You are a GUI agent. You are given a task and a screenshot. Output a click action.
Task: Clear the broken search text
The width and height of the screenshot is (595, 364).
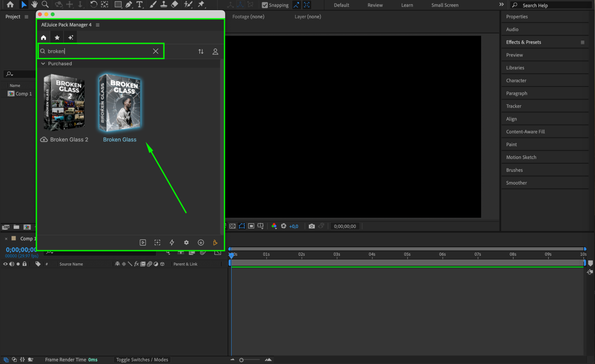click(156, 51)
